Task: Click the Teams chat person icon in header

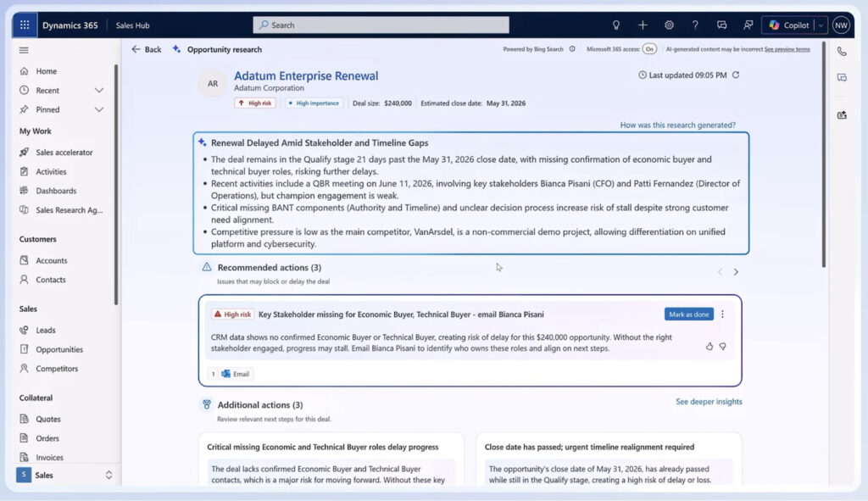Action: click(748, 25)
